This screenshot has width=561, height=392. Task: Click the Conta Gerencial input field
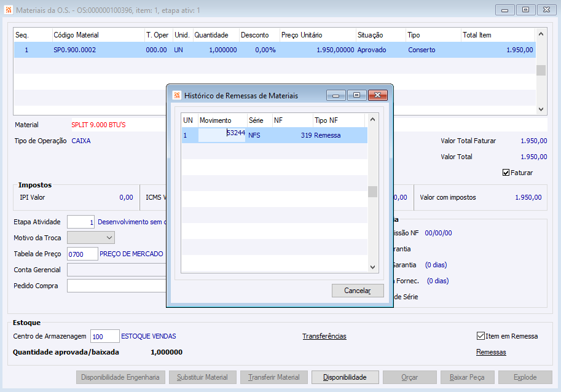click(x=117, y=270)
